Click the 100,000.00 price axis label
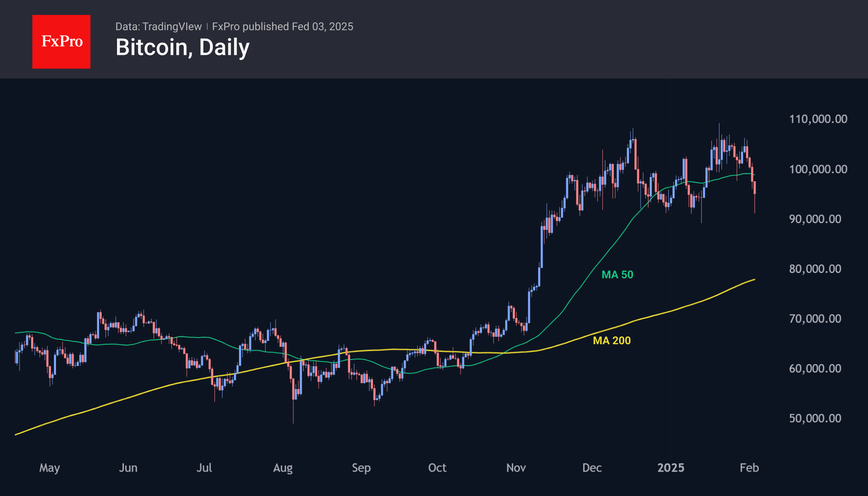Viewport: 868px width, 496px height. (818, 169)
